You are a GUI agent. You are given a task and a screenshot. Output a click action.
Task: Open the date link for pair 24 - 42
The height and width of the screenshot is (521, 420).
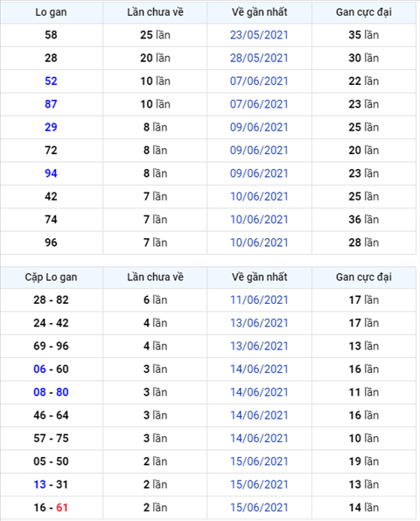(259, 323)
